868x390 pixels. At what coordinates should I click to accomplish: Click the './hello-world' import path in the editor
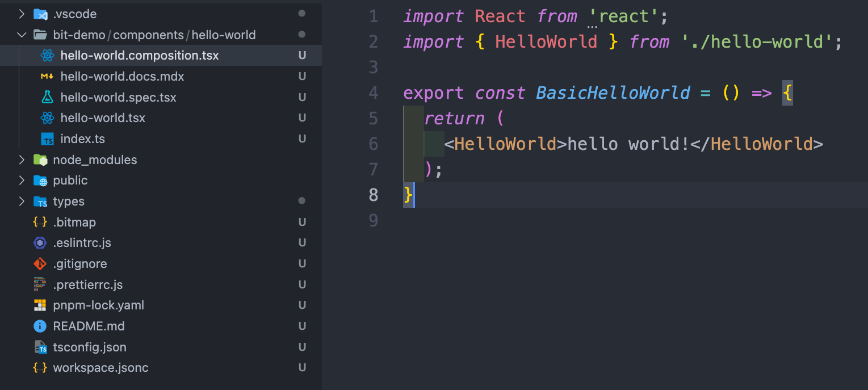757,41
